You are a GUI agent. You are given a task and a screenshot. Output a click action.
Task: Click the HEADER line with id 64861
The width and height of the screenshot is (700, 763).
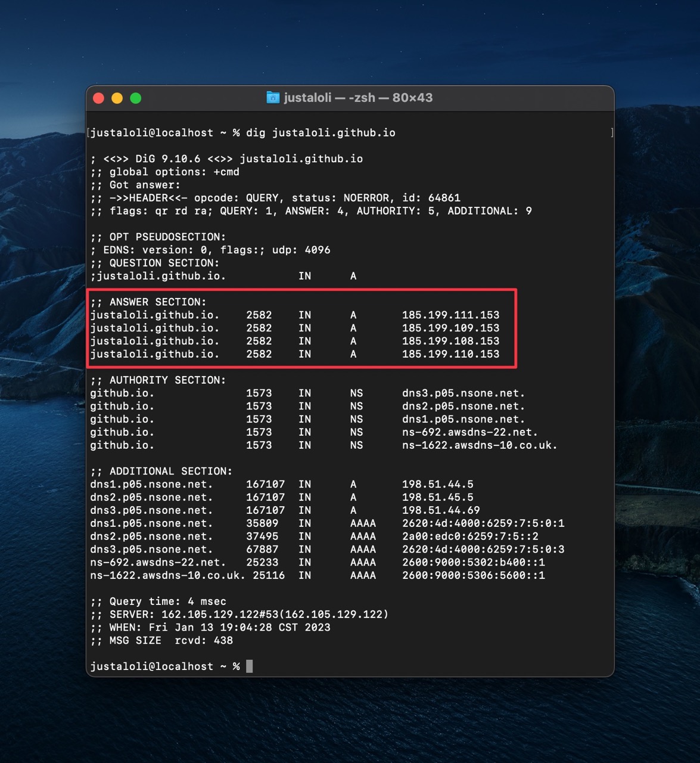[275, 198]
